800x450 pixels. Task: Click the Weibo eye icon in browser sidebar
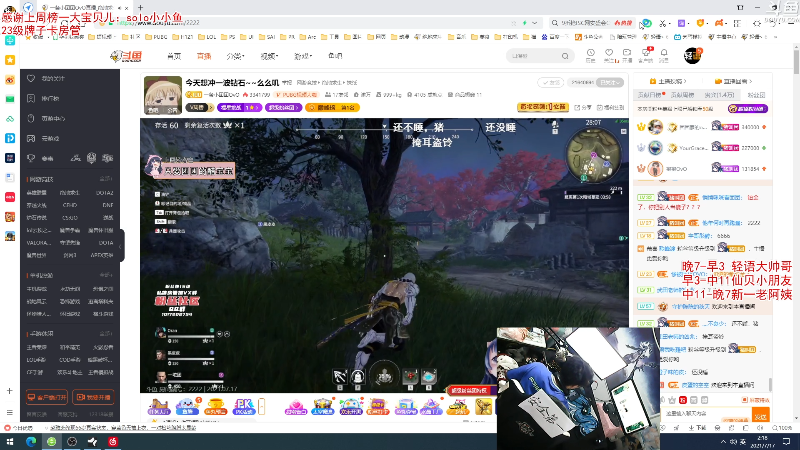point(10,80)
